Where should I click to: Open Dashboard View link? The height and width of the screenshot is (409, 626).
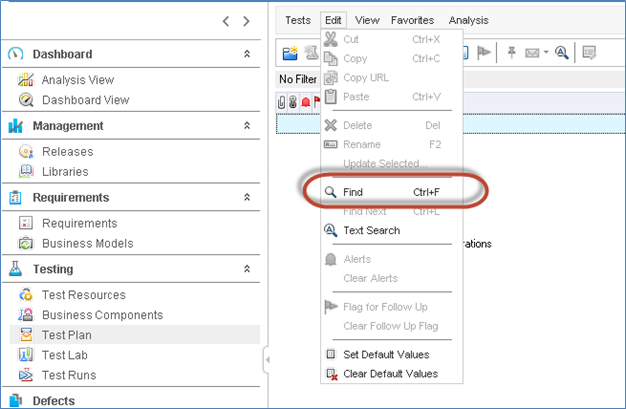click(x=85, y=100)
